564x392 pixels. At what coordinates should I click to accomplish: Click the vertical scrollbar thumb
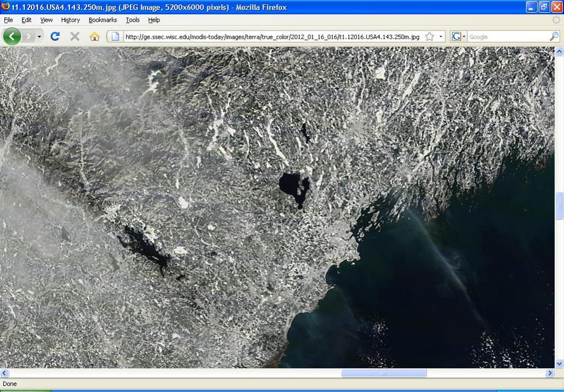[560, 206]
